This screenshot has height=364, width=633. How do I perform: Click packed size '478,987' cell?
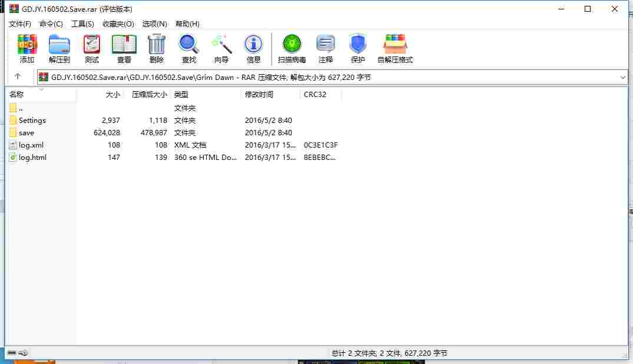pyautogui.click(x=154, y=133)
